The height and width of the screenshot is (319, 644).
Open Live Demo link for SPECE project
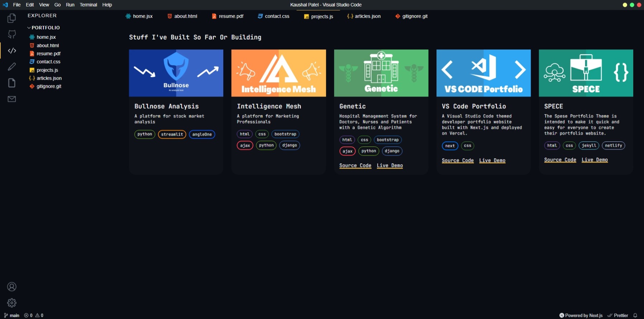594,160
